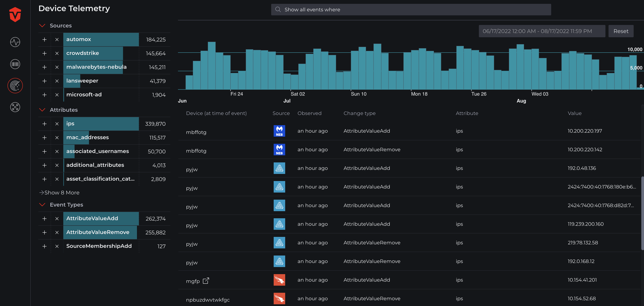Click the Observed column header
The image size is (644, 306).
[x=310, y=113]
